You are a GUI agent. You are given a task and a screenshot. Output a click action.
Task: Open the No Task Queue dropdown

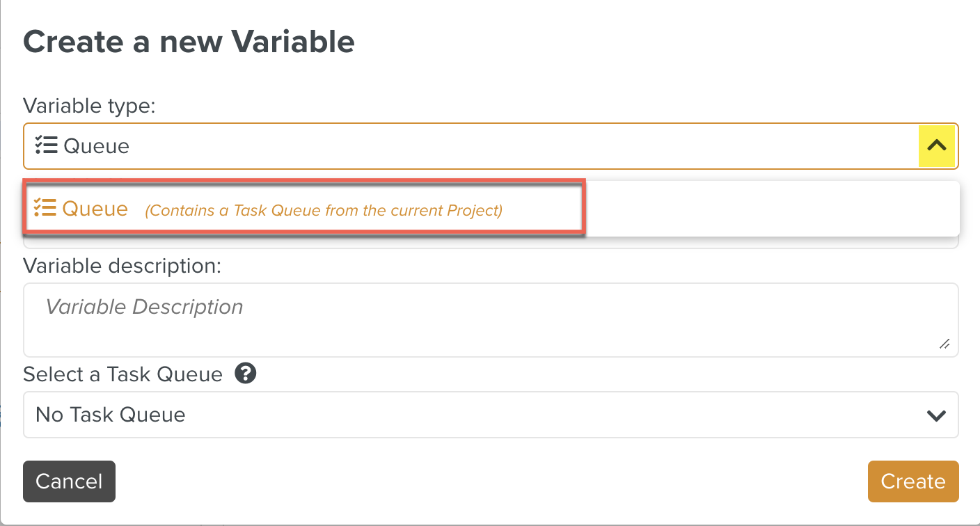(x=487, y=414)
